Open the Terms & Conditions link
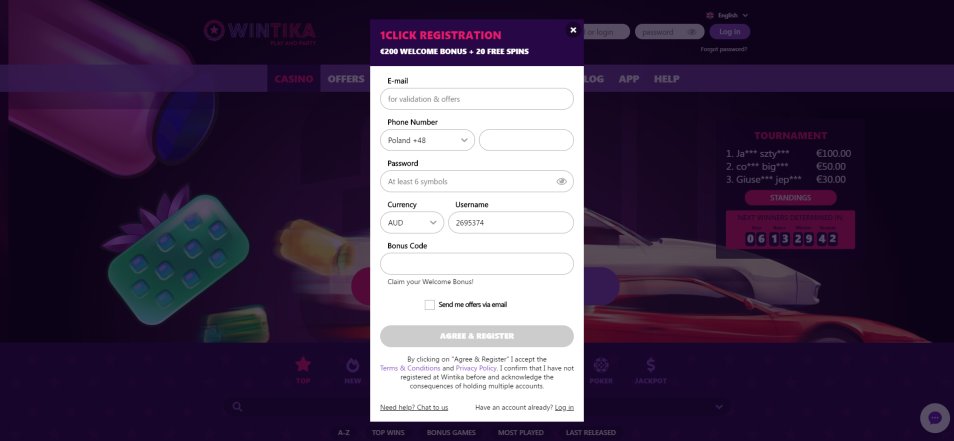The width and height of the screenshot is (954, 441). [410, 369]
